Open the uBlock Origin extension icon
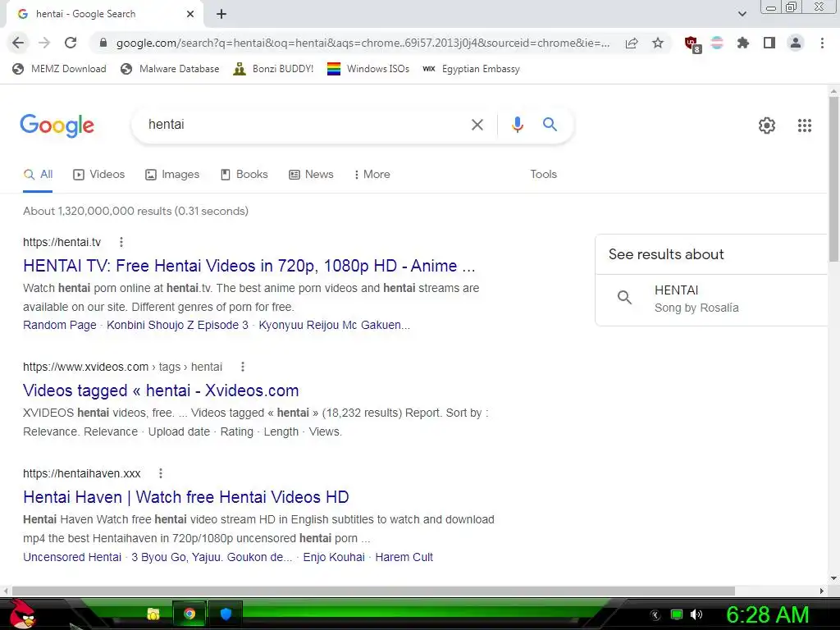This screenshot has width=840, height=630. pos(692,44)
